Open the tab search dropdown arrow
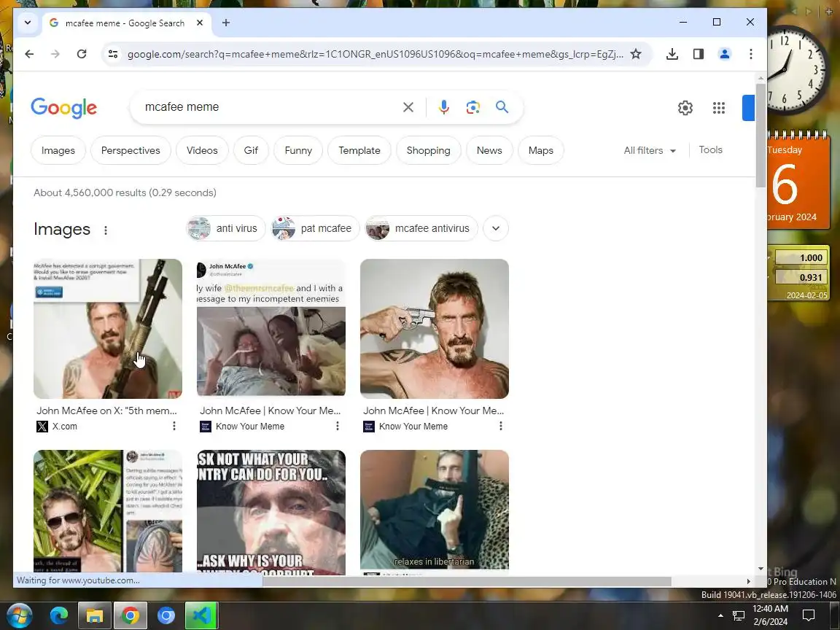The height and width of the screenshot is (630, 840). click(28, 23)
